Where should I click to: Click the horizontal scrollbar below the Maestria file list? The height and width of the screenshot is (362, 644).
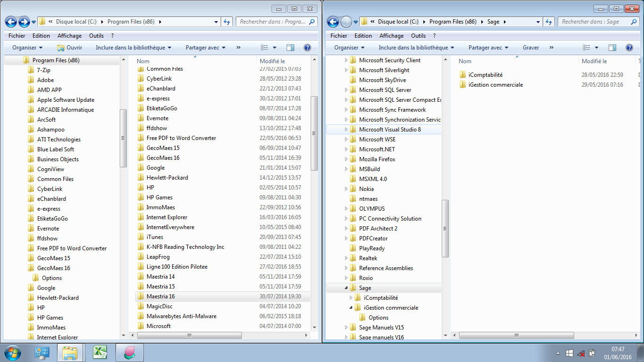click(x=189, y=336)
